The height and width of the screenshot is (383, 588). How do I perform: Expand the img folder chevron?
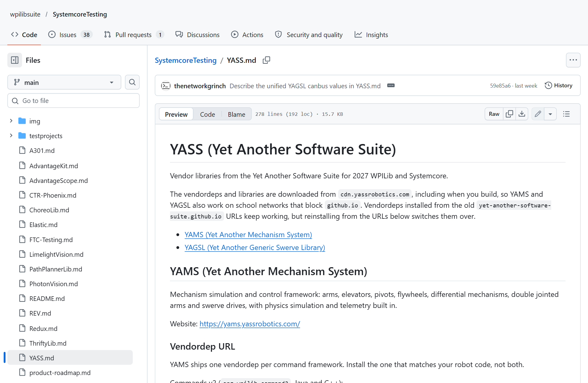coord(11,121)
